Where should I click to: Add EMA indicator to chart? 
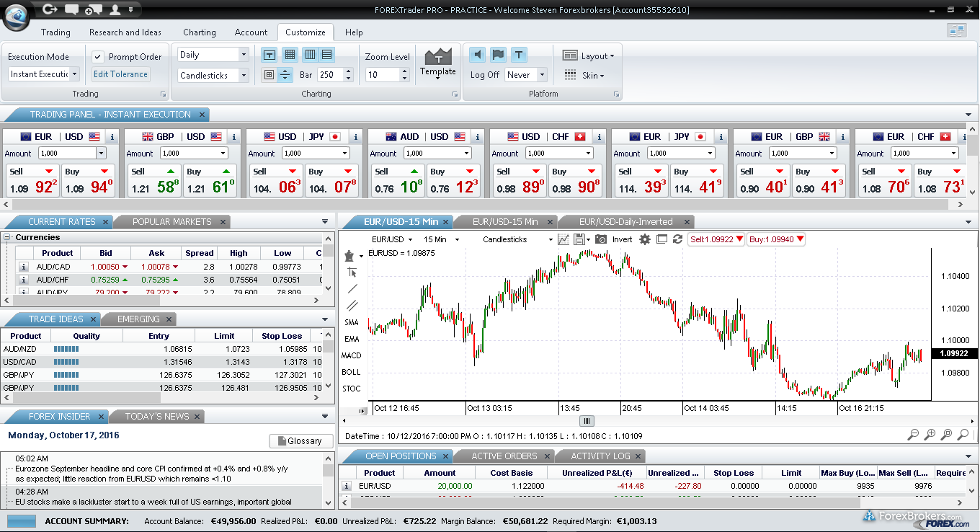[352, 339]
